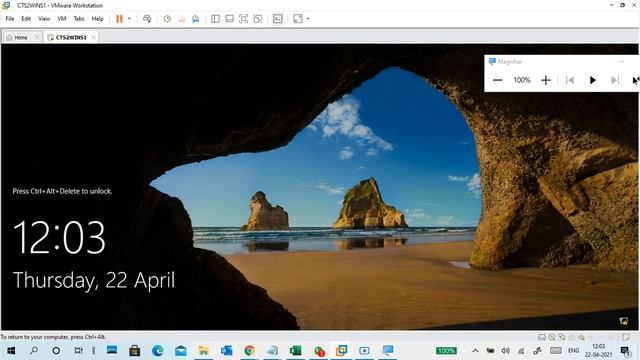Toggle the thumbnail bar view
The width and height of the screenshot is (640, 360).
(x=229, y=19)
